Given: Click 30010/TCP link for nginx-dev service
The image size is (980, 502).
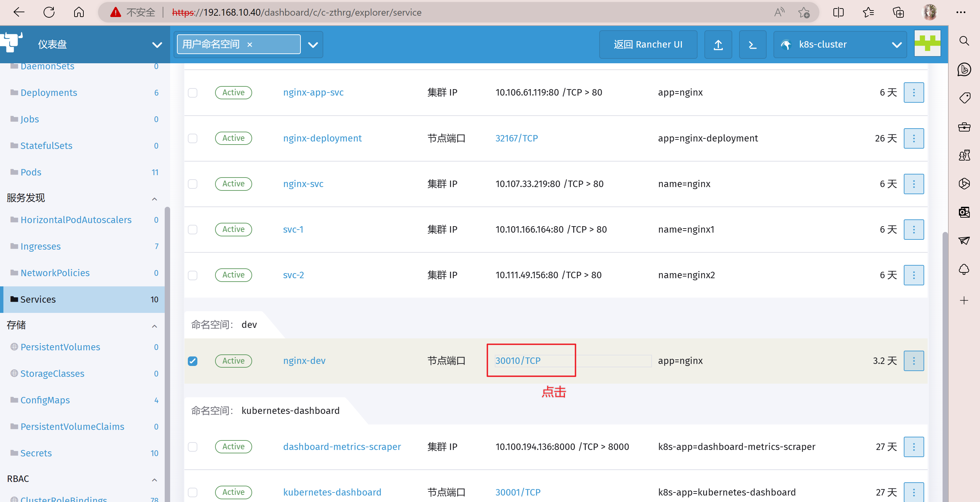Looking at the screenshot, I should pos(518,361).
